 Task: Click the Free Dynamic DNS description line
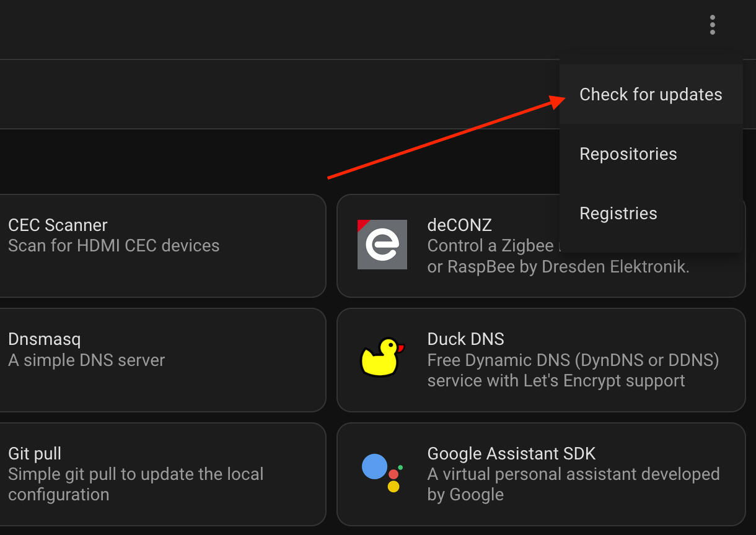573,360
